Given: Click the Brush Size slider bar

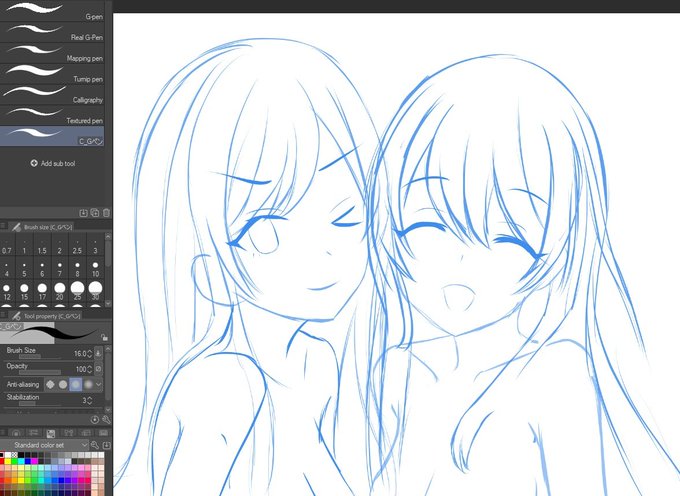Looking at the screenshot, I should (x=40, y=357).
